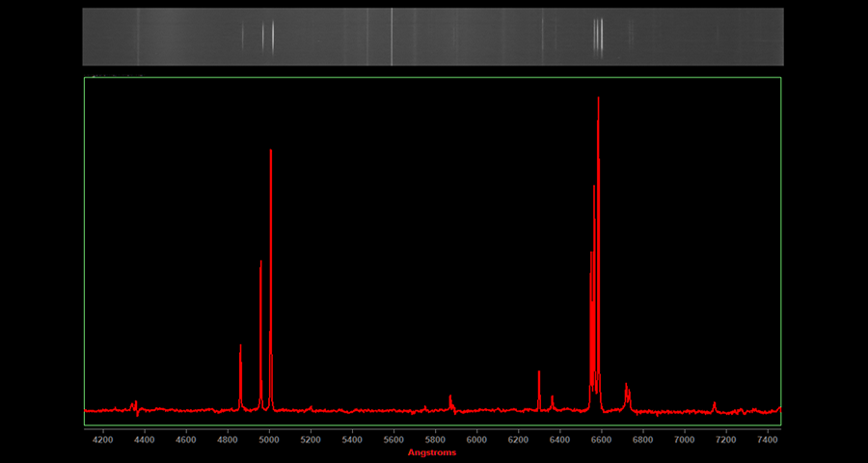Image resolution: width=868 pixels, height=463 pixels.
Task: Click the small noisy feature near 4360 Angstroms
Action: click(135, 405)
